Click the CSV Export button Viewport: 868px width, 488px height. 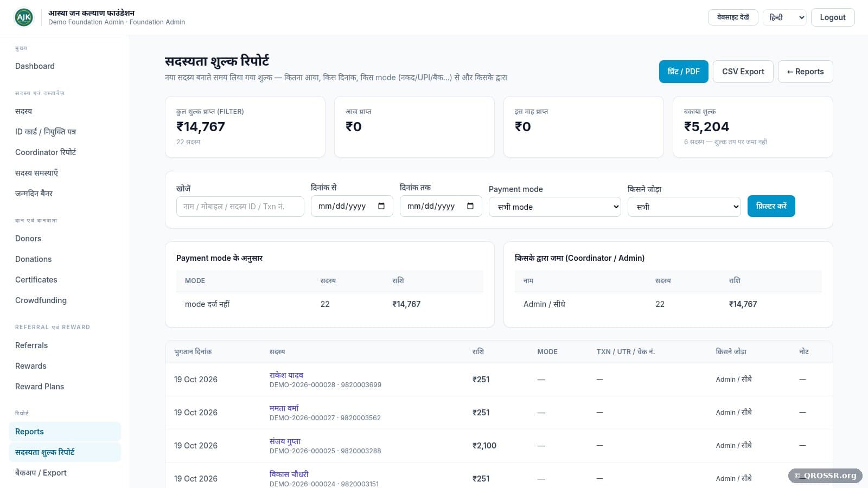coord(743,72)
